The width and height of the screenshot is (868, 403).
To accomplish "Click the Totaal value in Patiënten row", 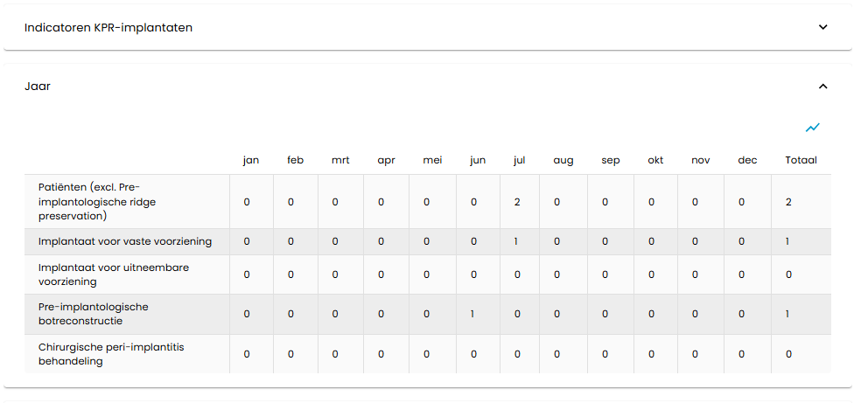I will [788, 202].
